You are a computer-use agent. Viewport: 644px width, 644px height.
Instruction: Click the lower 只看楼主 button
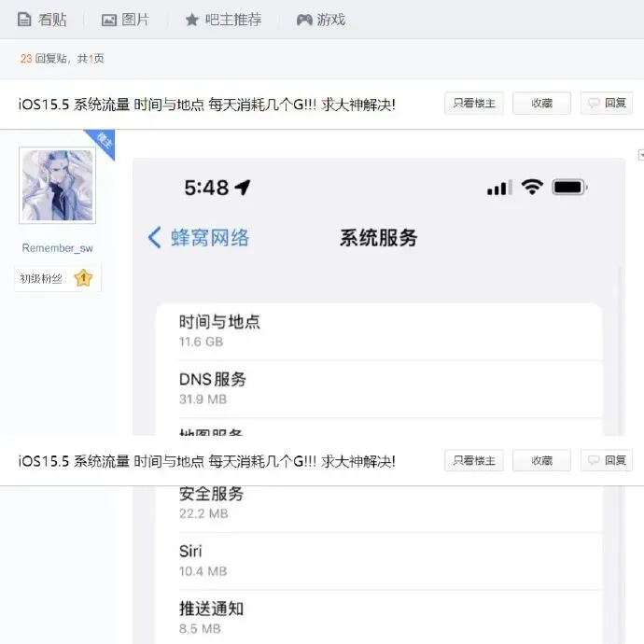(x=474, y=460)
